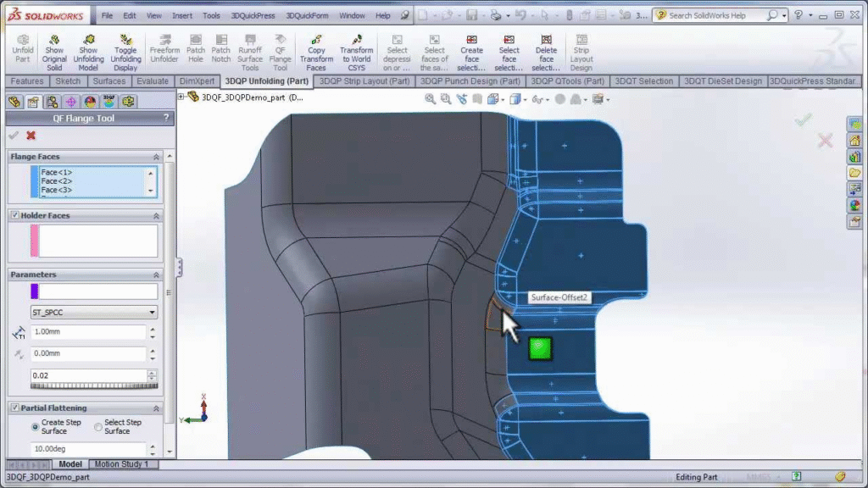The image size is (868, 488).
Task: Uncheck the Holder Faces checkbox
Action: coord(15,215)
